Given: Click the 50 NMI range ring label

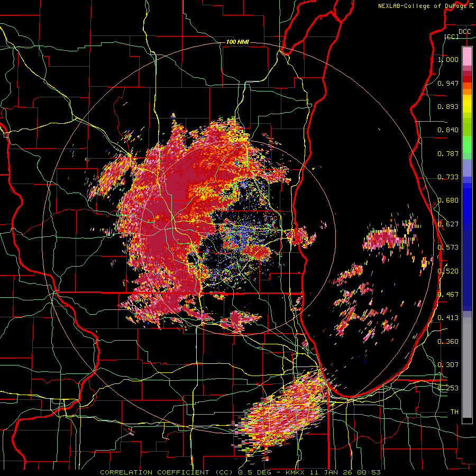Looking at the screenshot, I should click(x=237, y=140).
